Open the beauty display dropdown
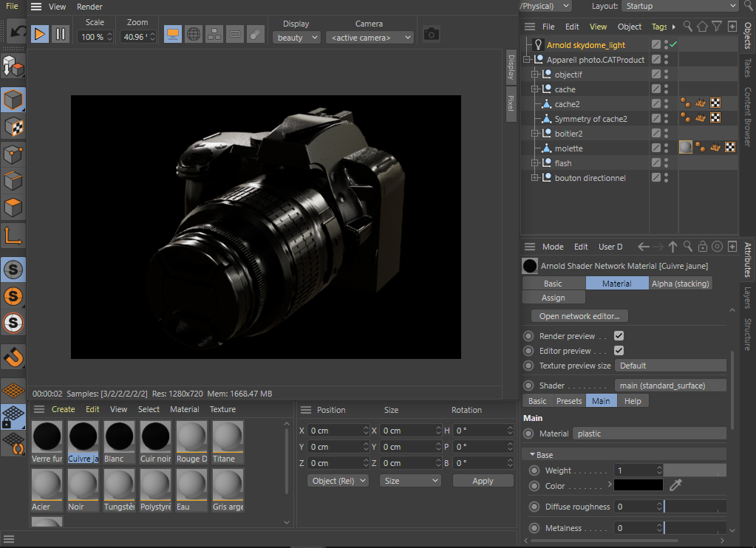The width and height of the screenshot is (756, 548). tap(296, 37)
